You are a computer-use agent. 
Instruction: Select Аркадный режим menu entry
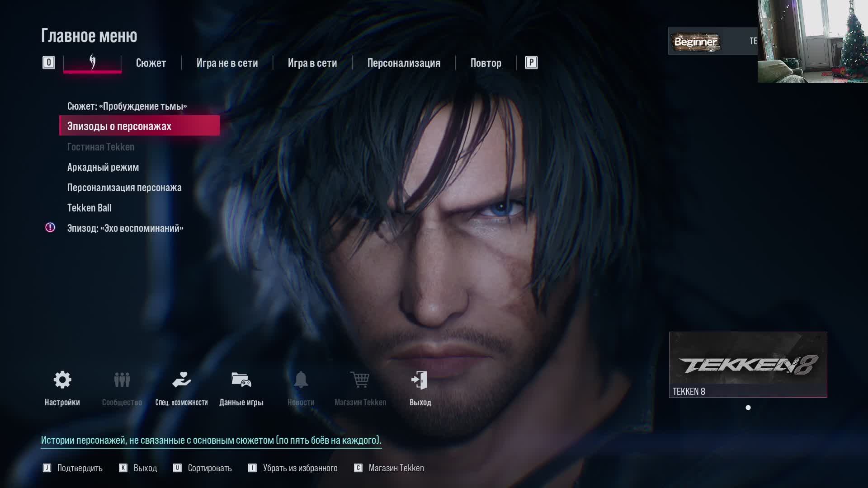pos(103,167)
